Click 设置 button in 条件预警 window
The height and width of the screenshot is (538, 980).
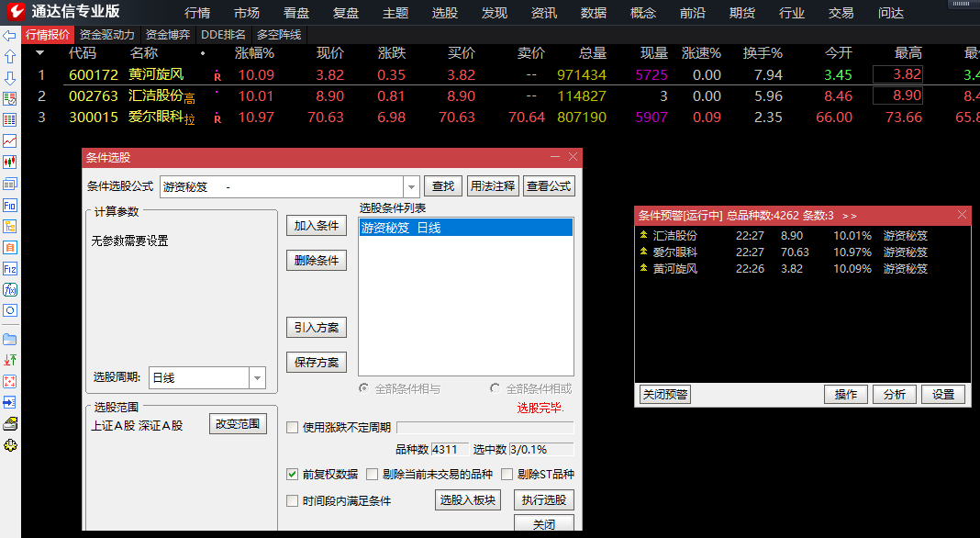(943, 394)
